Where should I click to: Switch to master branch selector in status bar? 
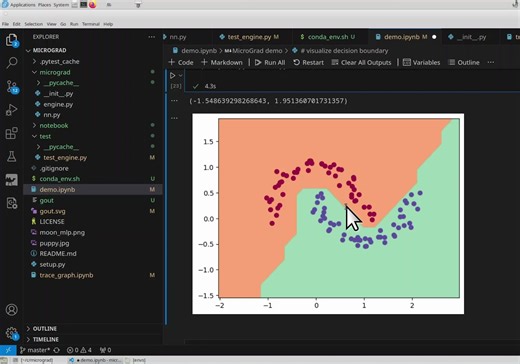coord(35,350)
